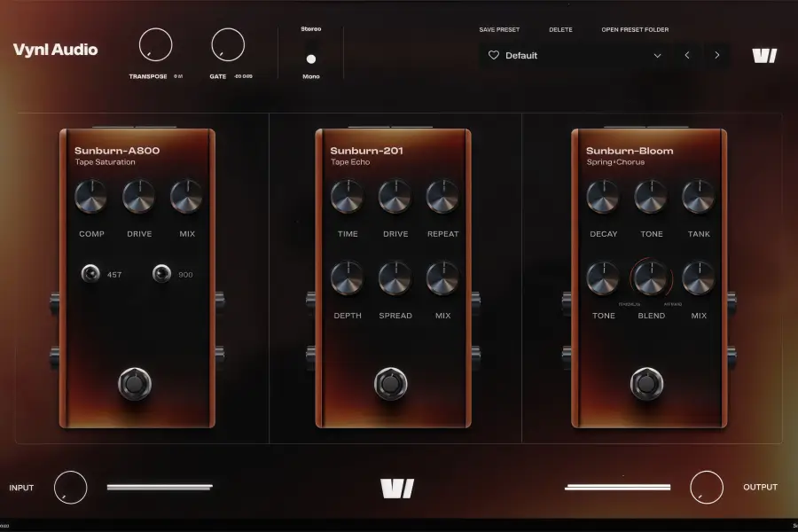
Task: Click the center bottom Vynl logo
Action: pyautogui.click(x=397, y=489)
